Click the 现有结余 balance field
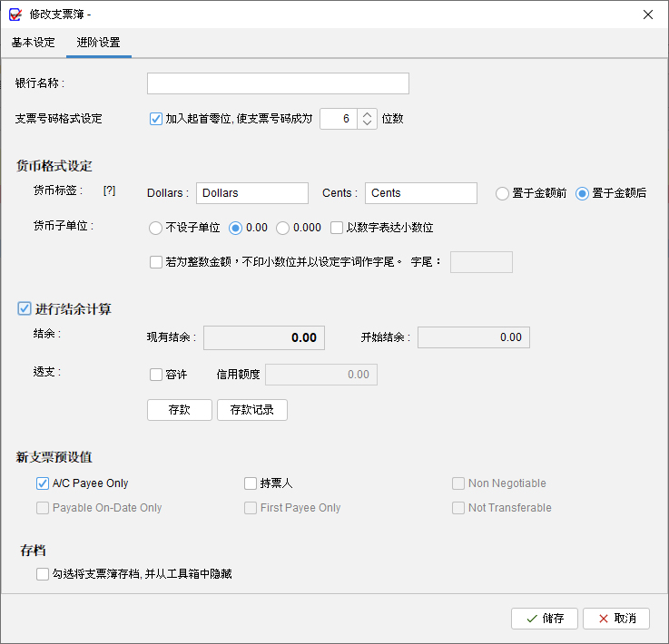 click(263, 338)
